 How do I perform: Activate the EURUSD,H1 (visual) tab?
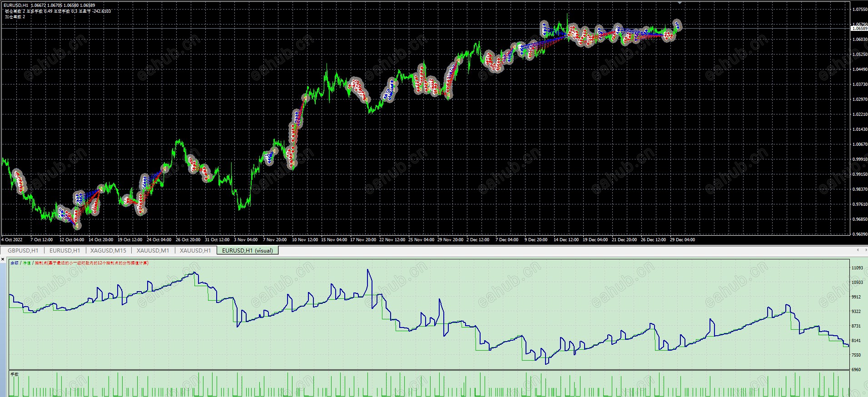(248, 250)
